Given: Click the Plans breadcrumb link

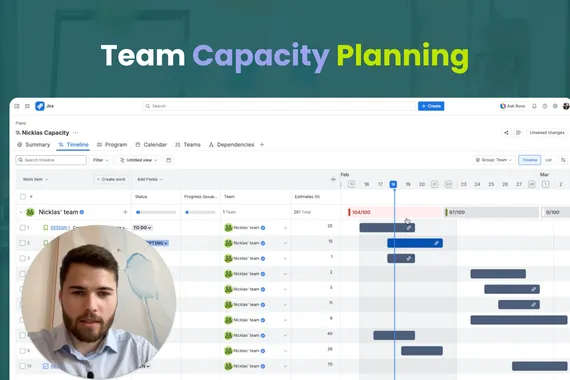Looking at the screenshot, I should (x=21, y=123).
